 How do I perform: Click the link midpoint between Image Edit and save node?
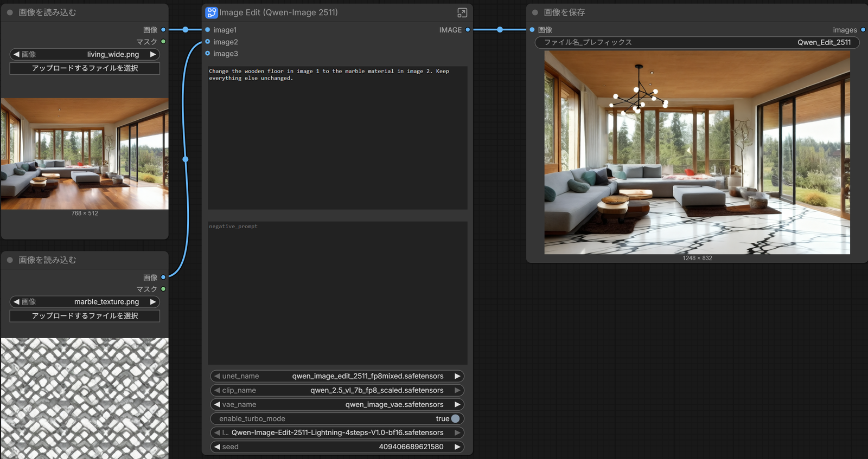click(500, 30)
